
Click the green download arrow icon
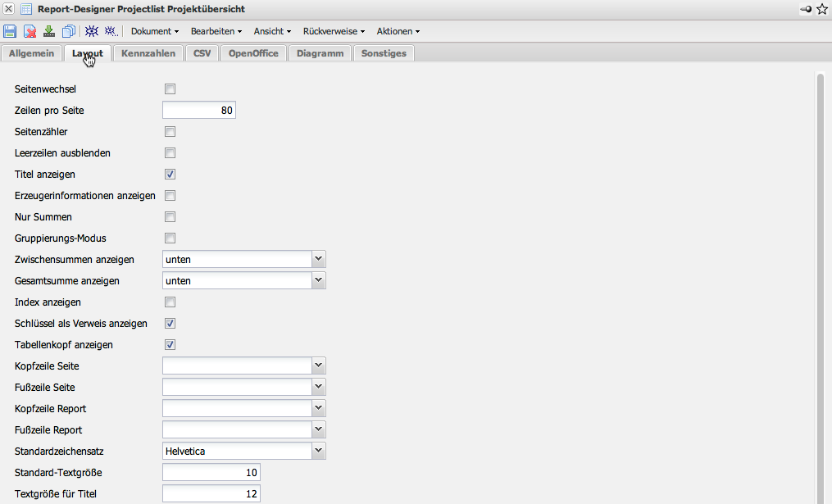pyautogui.click(x=49, y=31)
